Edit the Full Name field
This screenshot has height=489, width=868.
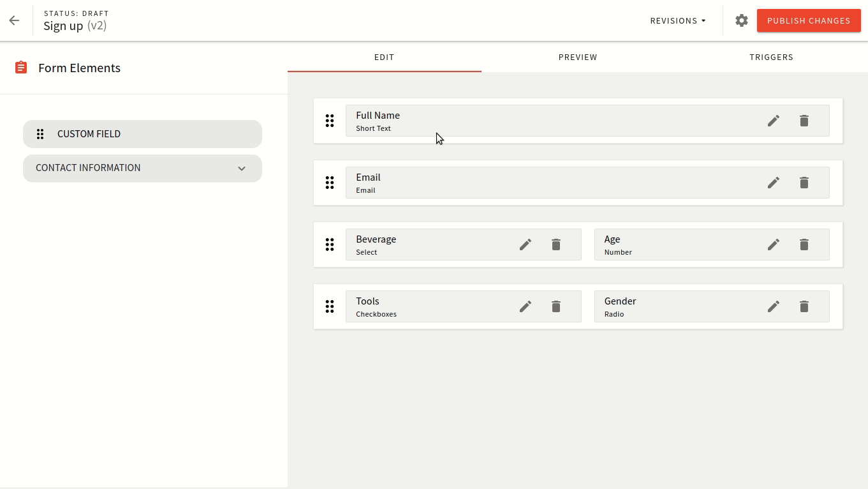point(773,120)
